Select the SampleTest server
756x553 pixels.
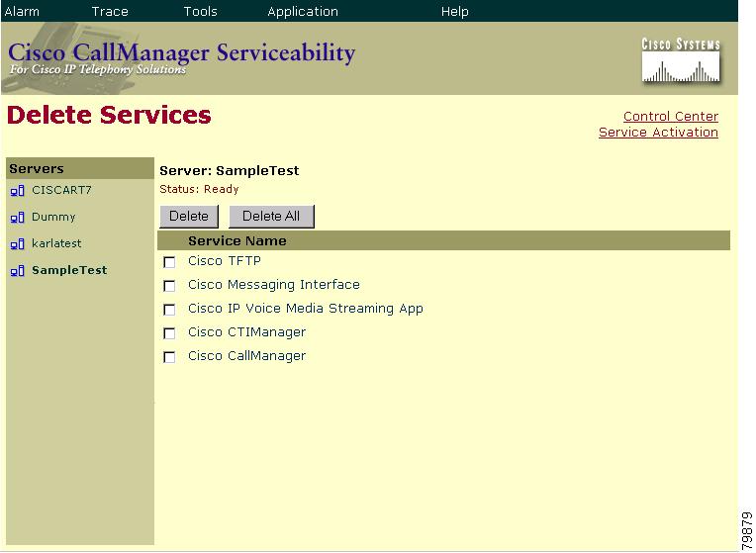(69, 270)
